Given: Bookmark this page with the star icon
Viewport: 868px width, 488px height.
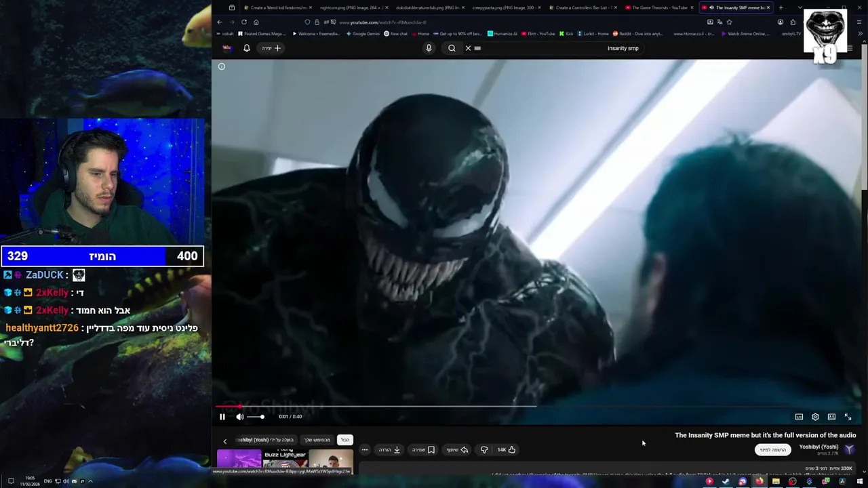Looking at the screenshot, I should (729, 22).
